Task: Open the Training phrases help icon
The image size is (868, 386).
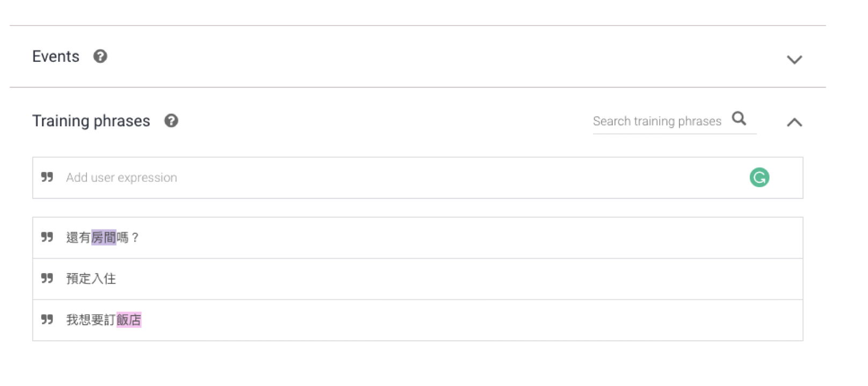Action: (171, 121)
